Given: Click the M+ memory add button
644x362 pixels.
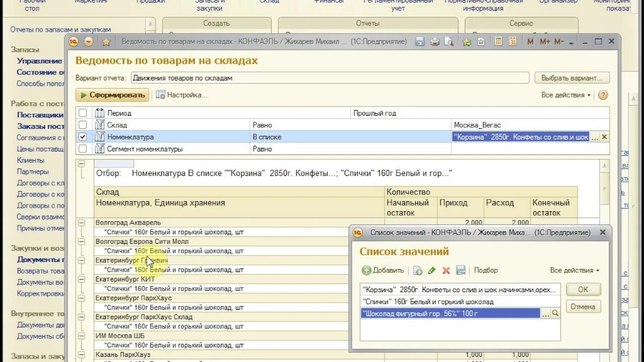Looking at the screenshot, I should [545, 42].
